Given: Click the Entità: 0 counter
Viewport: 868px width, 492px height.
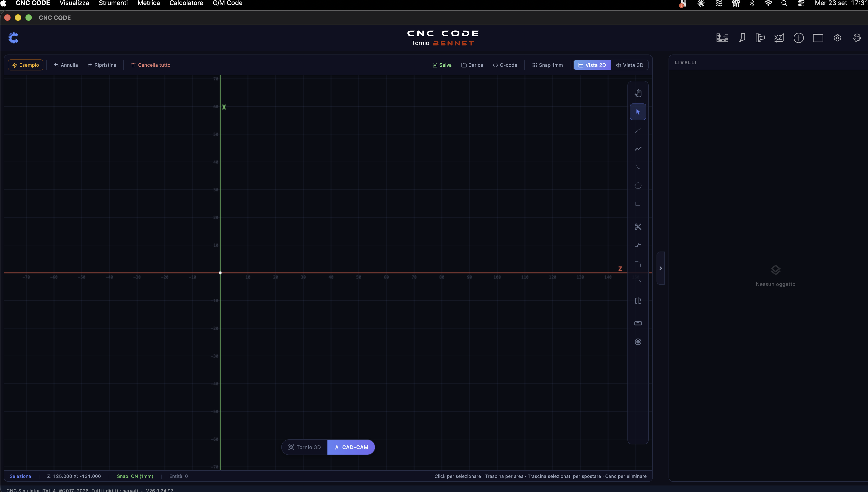Looking at the screenshot, I should pos(179,476).
